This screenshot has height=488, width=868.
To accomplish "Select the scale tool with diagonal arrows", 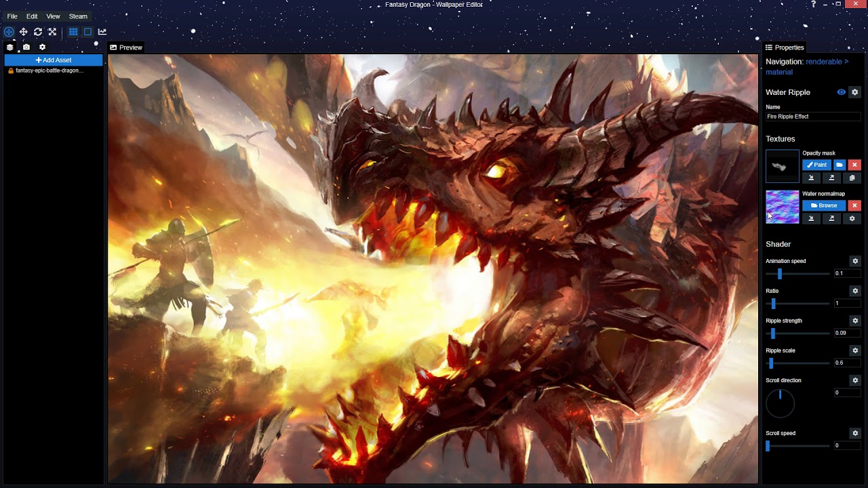I will pyautogui.click(x=52, y=32).
